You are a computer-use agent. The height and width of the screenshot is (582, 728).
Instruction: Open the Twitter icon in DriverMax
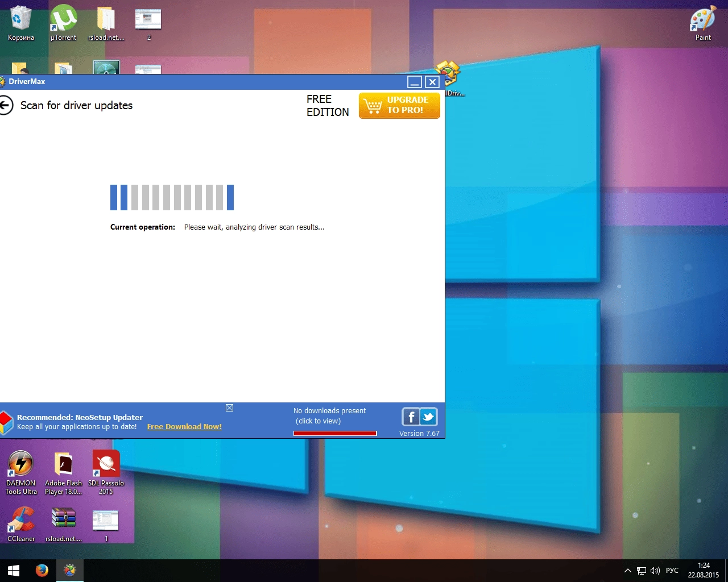(x=428, y=417)
